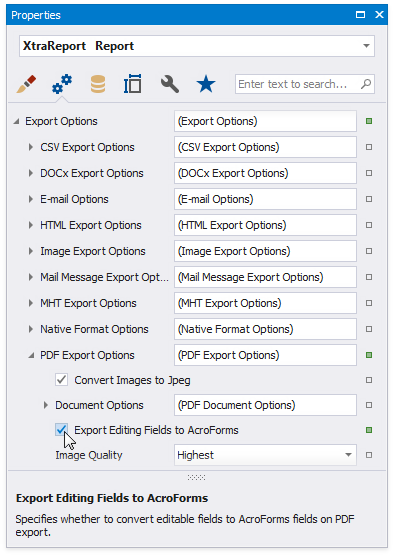The width and height of the screenshot is (394, 556).
Task: Click the Export Editing Fields green marker
Action: coord(369,430)
